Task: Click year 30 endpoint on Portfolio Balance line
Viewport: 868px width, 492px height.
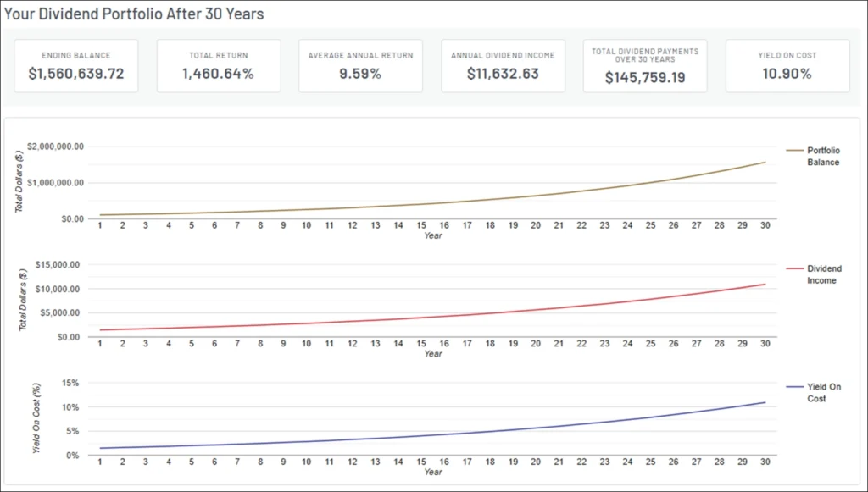Action: pyautogui.click(x=765, y=162)
